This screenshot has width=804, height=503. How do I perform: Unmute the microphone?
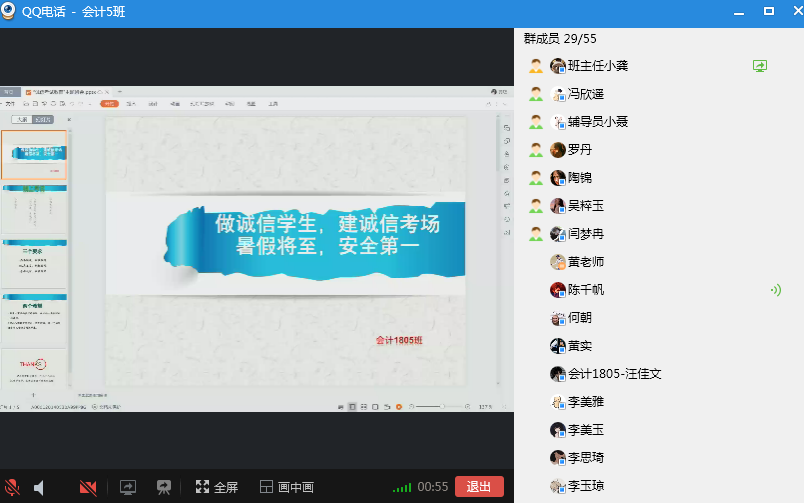(x=12, y=487)
